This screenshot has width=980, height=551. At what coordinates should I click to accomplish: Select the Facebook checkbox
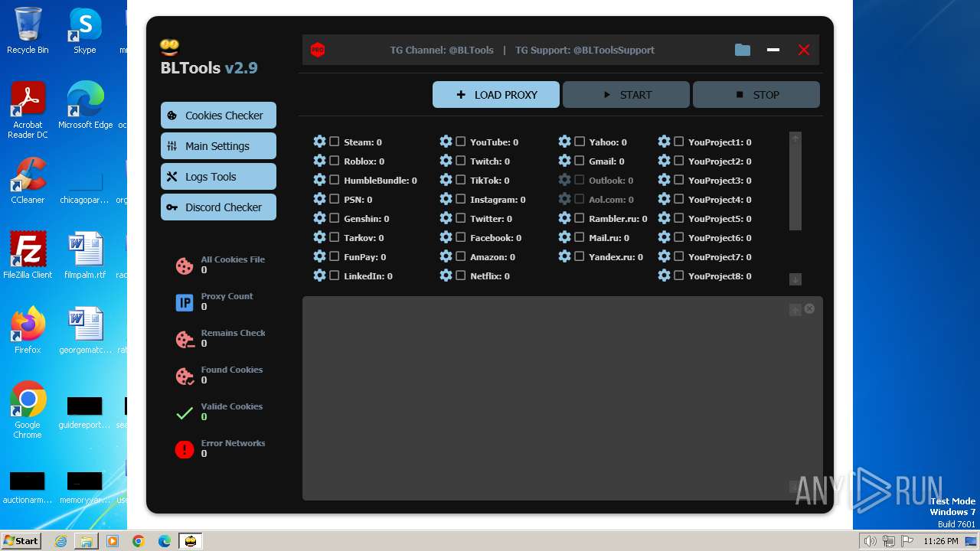pyautogui.click(x=461, y=237)
